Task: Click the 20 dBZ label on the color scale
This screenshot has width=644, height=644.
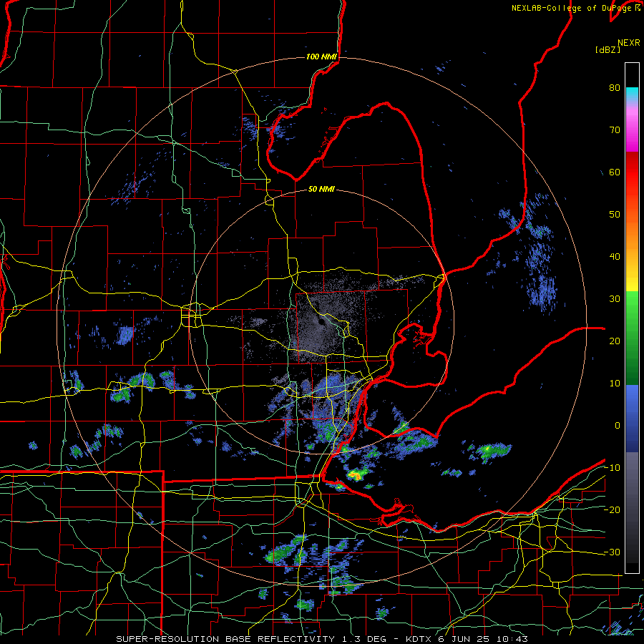Action: point(615,341)
